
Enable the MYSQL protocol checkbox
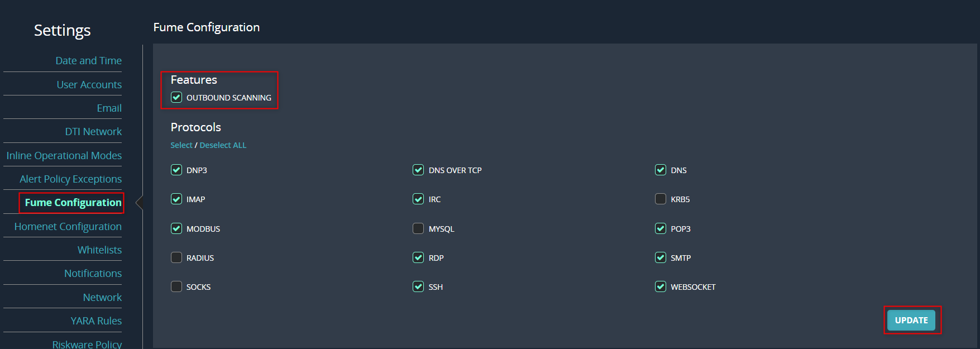tap(418, 228)
